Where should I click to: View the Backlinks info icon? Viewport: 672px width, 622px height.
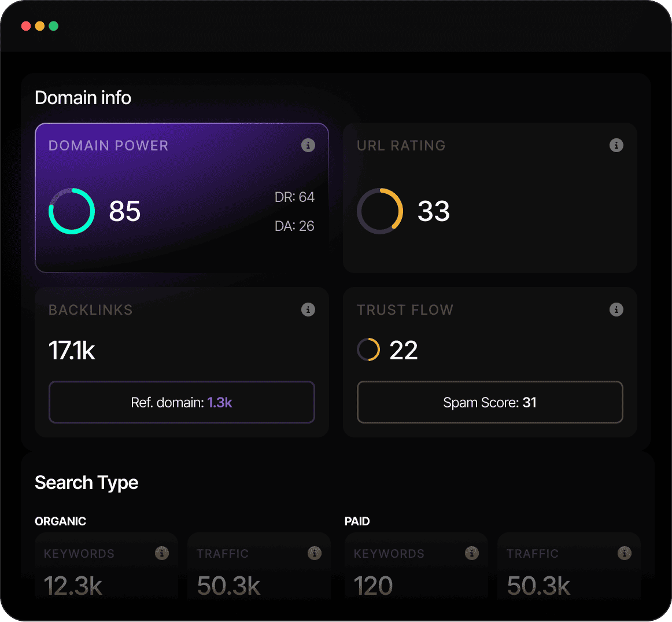pos(308,310)
